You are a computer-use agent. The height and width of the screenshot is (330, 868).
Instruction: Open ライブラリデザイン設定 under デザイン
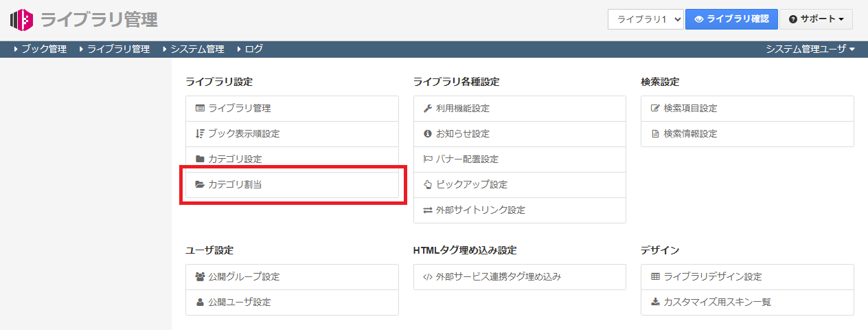click(x=713, y=277)
